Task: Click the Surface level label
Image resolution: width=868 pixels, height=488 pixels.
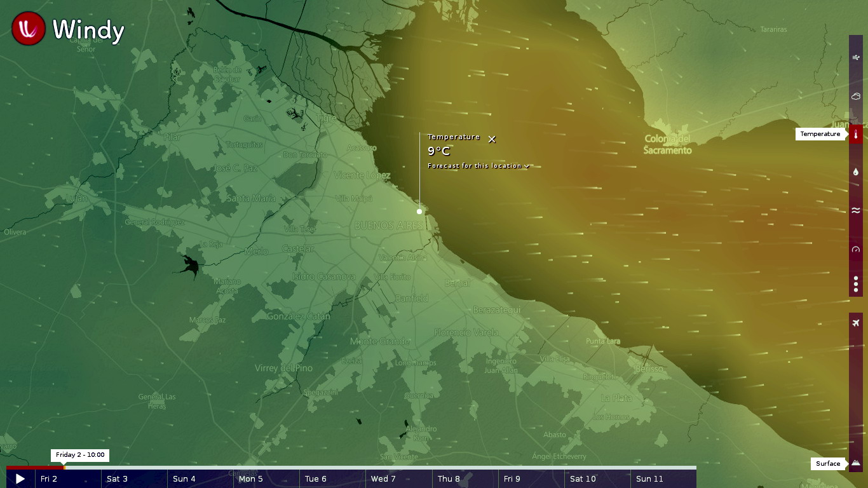Action: 828,463
